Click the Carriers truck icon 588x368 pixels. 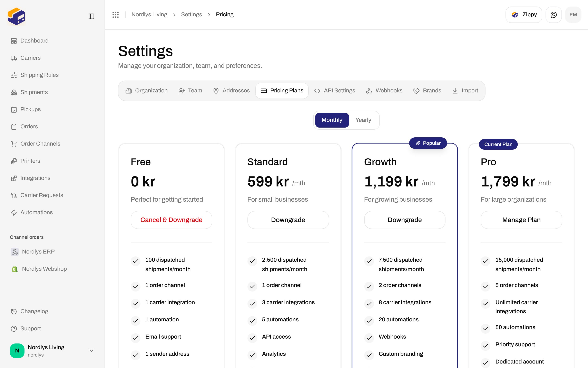pyautogui.click(x=14, y=58)
